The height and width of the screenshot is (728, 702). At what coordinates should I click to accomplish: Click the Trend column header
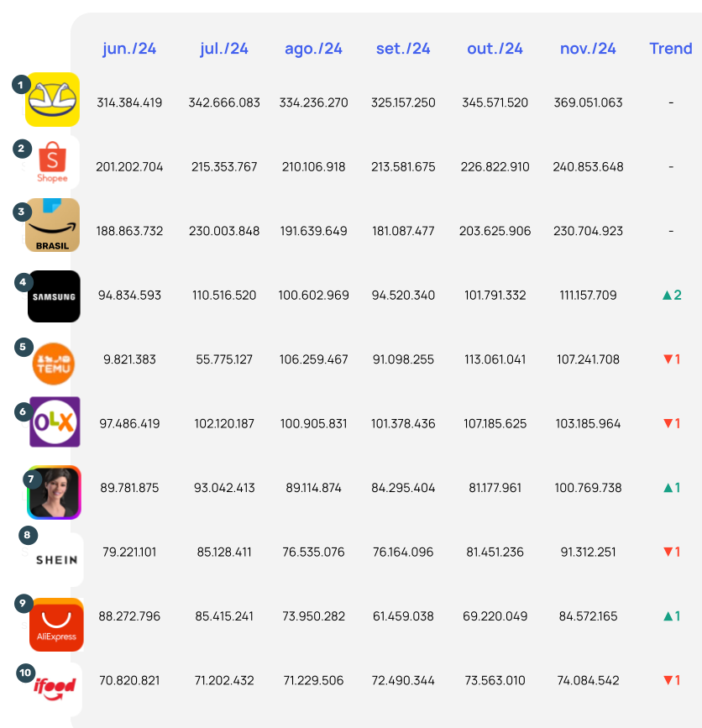pyautogui.click(x=670, y=49)
